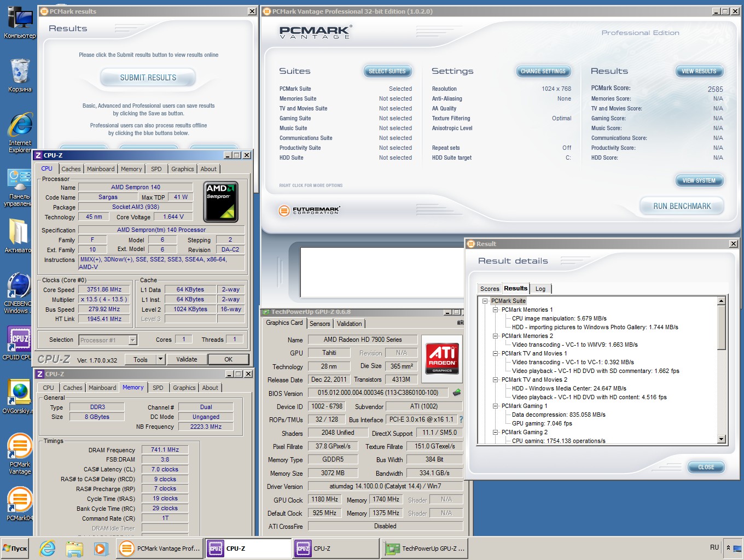Click VIEW RESULTS button
This screenshot has width=744, height=560.
699,71
